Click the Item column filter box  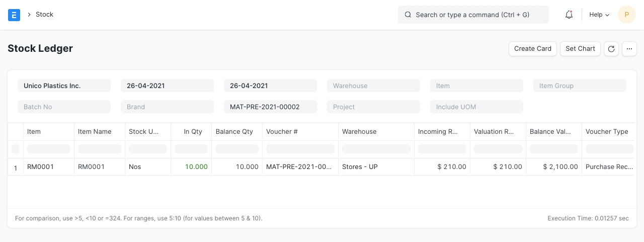tap(49, 149)
